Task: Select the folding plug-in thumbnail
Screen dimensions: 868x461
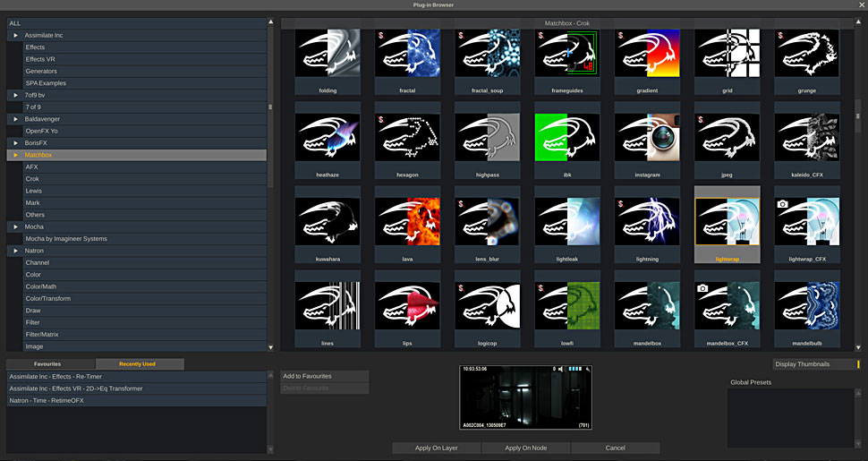Action: click(328, 53)
